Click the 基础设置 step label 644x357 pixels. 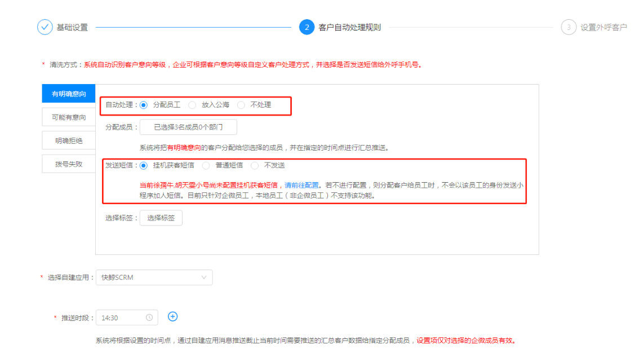72,27
